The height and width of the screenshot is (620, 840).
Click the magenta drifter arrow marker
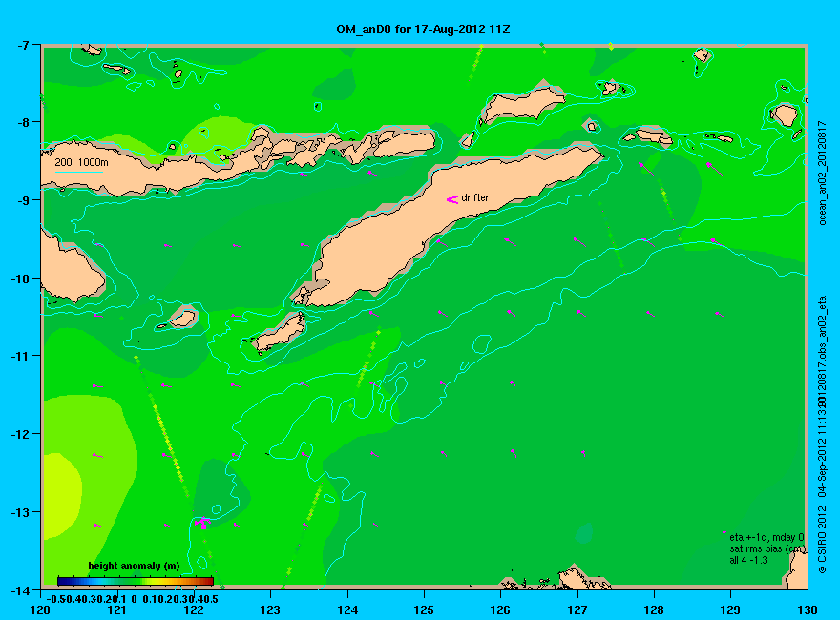click(x=452, y=199)
